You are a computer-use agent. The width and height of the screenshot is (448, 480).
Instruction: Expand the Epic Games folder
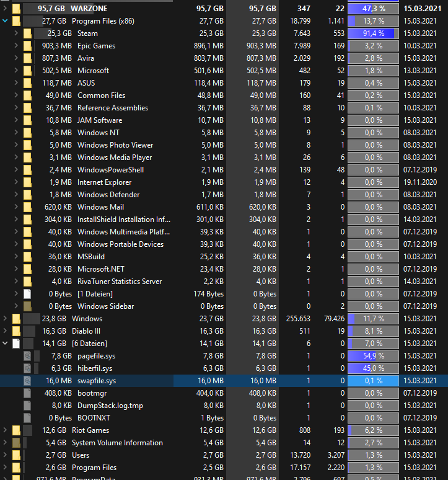(x=16, y=46)
